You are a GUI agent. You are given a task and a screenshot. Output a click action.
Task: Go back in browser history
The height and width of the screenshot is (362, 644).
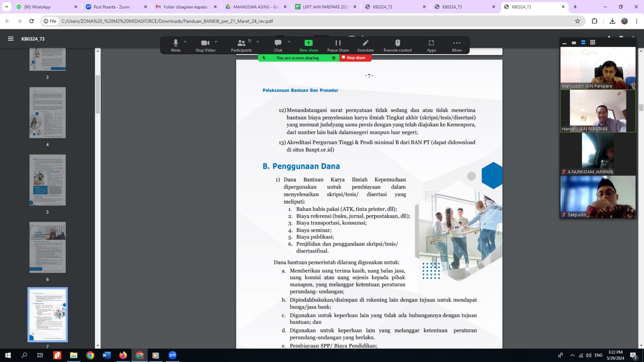coord(7,21)
